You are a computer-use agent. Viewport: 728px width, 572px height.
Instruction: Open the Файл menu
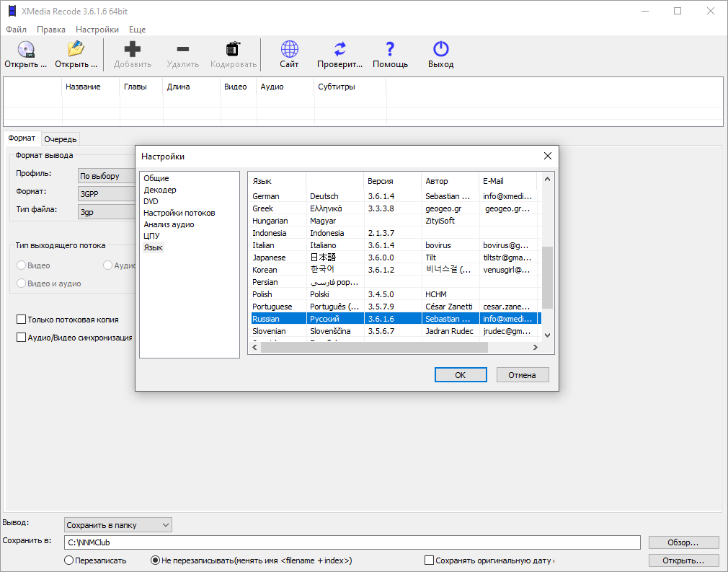point(17,30)
